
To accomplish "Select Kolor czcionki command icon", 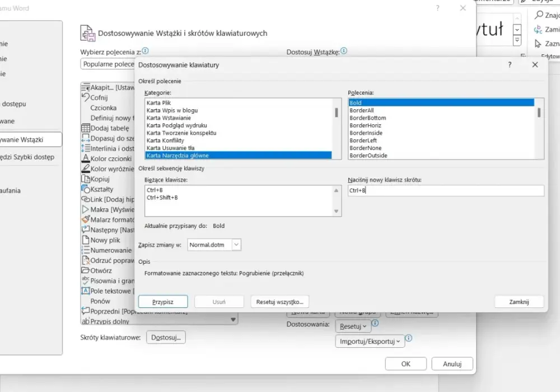I will click(x=85, y=158).
